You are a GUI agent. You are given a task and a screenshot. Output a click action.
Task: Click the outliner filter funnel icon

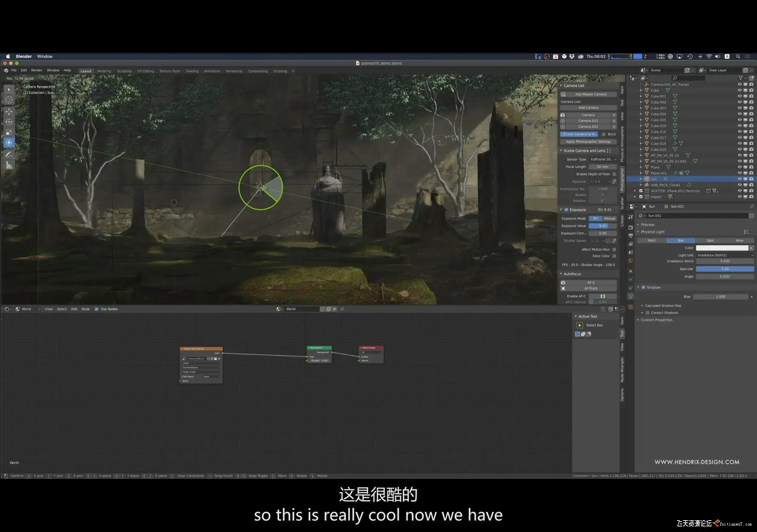740,78
